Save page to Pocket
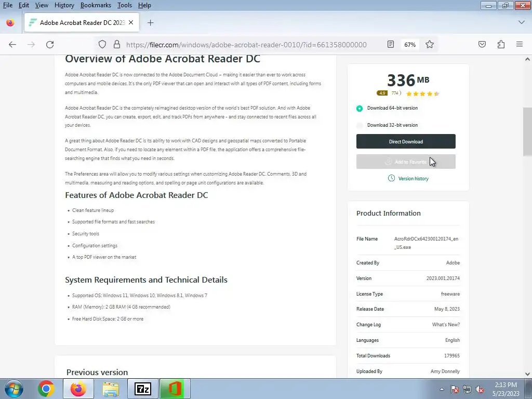Image resolution: width=532 pixels, height=399 pixels. [482, 45]
